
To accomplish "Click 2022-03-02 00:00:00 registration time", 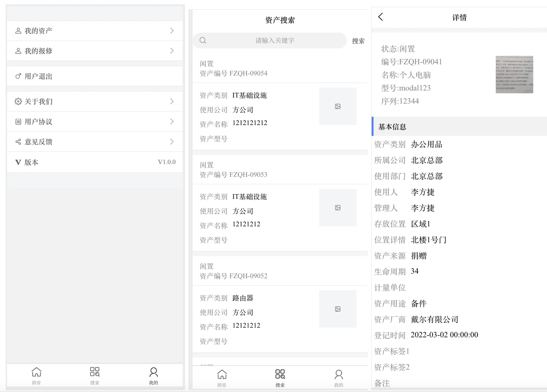I will point(444,335).
